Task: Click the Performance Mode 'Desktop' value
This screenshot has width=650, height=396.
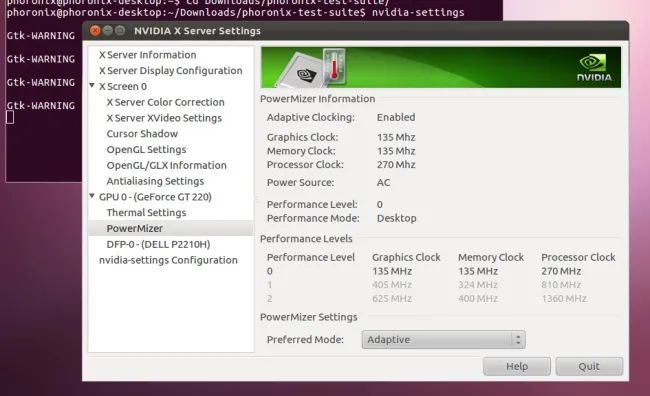Action: (x=397, y=218)
